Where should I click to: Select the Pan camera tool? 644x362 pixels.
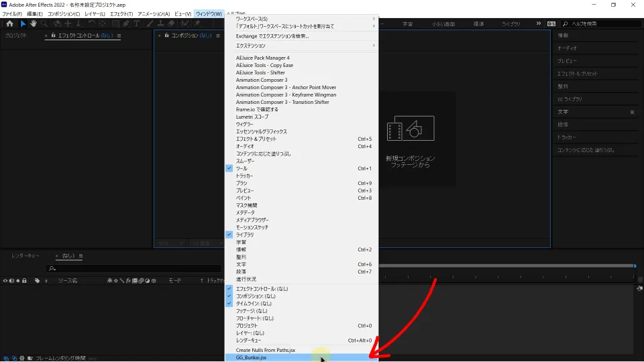click(x=68, y=24)
